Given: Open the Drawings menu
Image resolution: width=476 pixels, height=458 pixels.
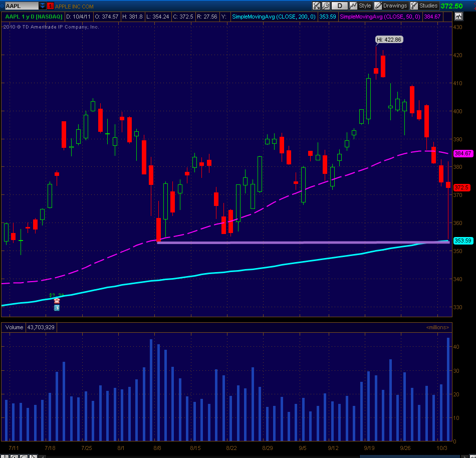Looking at the screenshot, I should click(x=391, y=6).
